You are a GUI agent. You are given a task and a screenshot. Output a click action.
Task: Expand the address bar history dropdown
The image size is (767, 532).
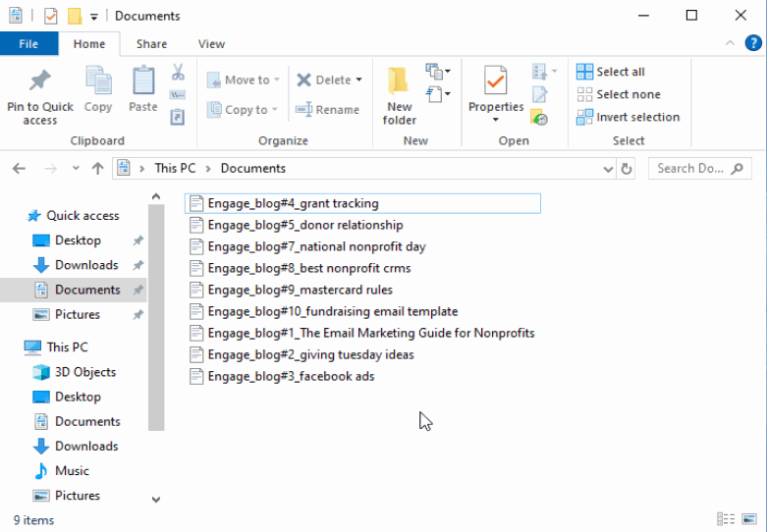point(608,168)
